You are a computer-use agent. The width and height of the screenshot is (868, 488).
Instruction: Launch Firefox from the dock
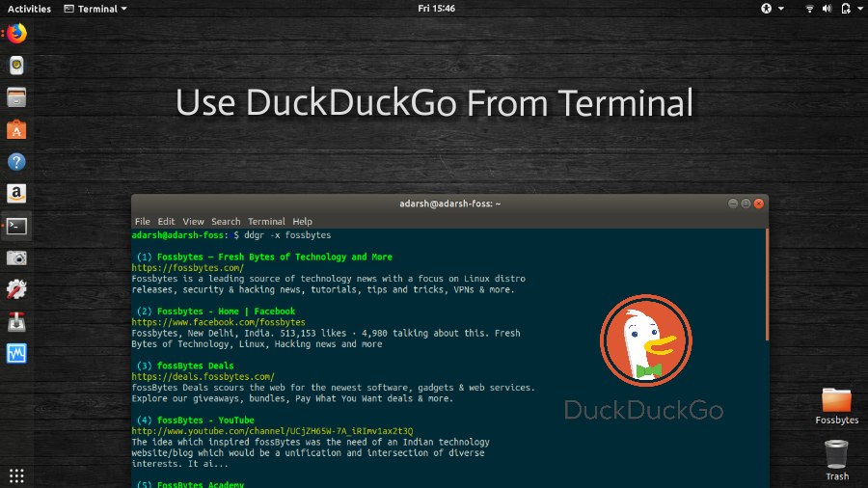[16, 34]
